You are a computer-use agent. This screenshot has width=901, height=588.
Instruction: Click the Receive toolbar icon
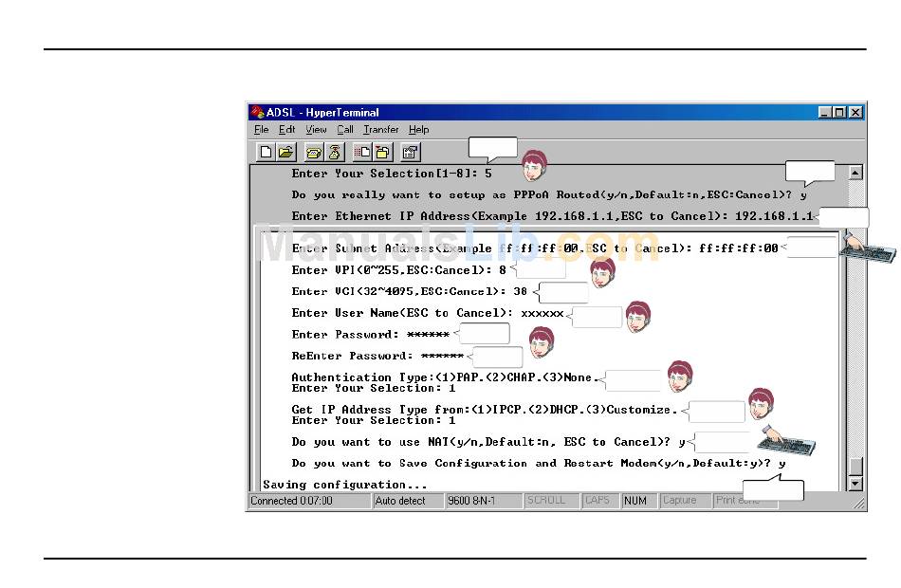(381, 152)
